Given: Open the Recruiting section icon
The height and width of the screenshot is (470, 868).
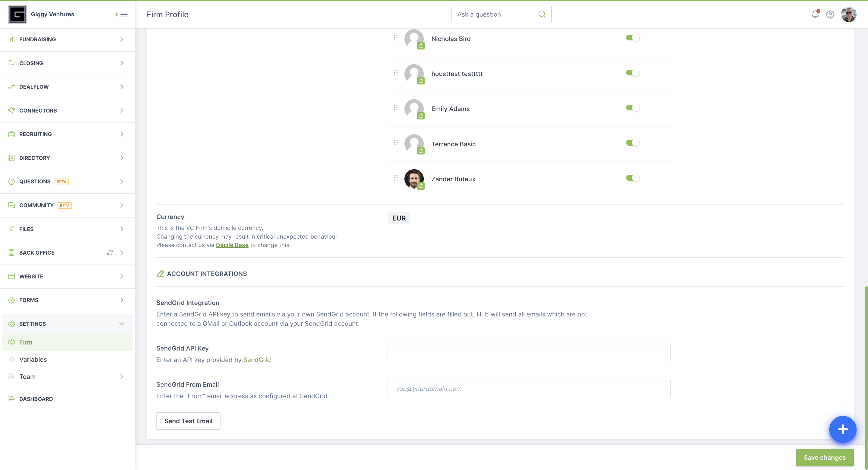Looking at the screenshot, I should [x=11, y=134].
